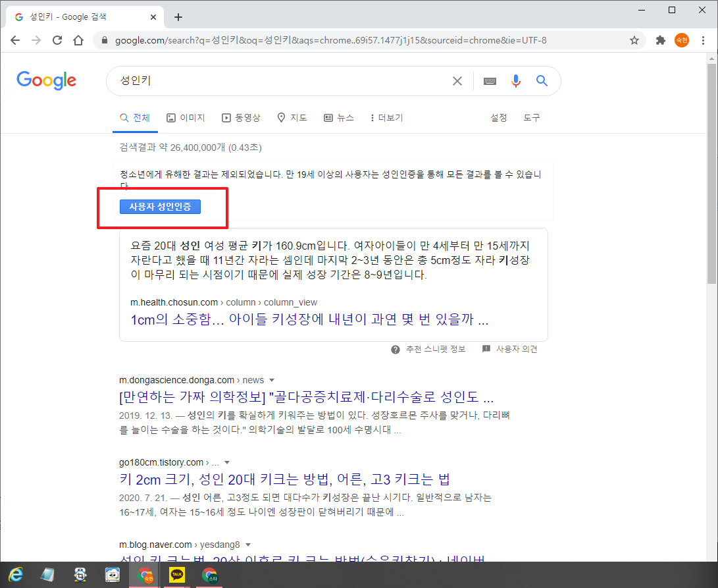718x588 pixels.
Task: Open 추천 스니펫 정보 link
Action: pyautogui.click(x=436, y=349)
